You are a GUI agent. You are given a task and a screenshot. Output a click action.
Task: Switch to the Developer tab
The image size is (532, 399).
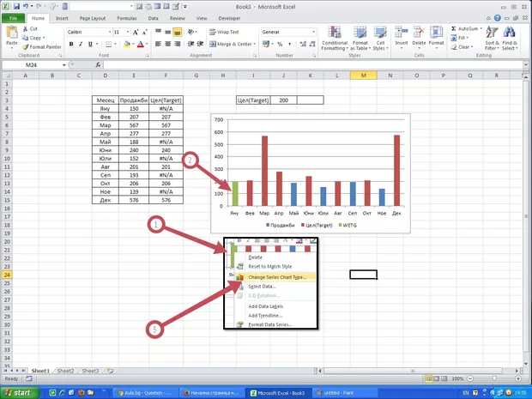click(x=229, y=18)
